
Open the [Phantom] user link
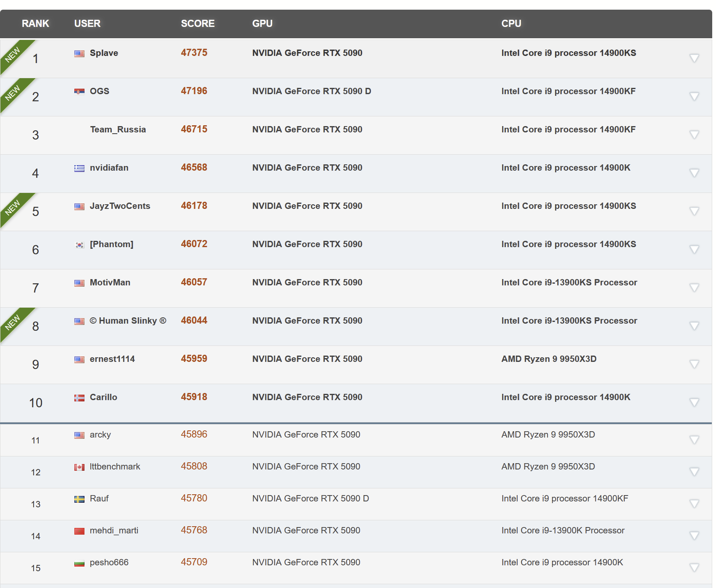pyautogui.click(x=111, y=244)
